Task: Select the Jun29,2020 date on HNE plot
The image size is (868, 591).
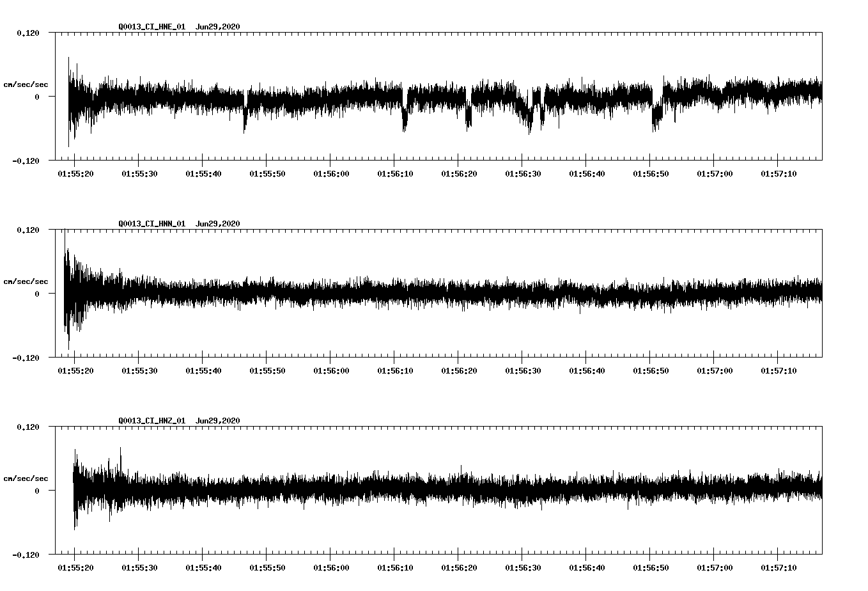Action: [218, 26]
